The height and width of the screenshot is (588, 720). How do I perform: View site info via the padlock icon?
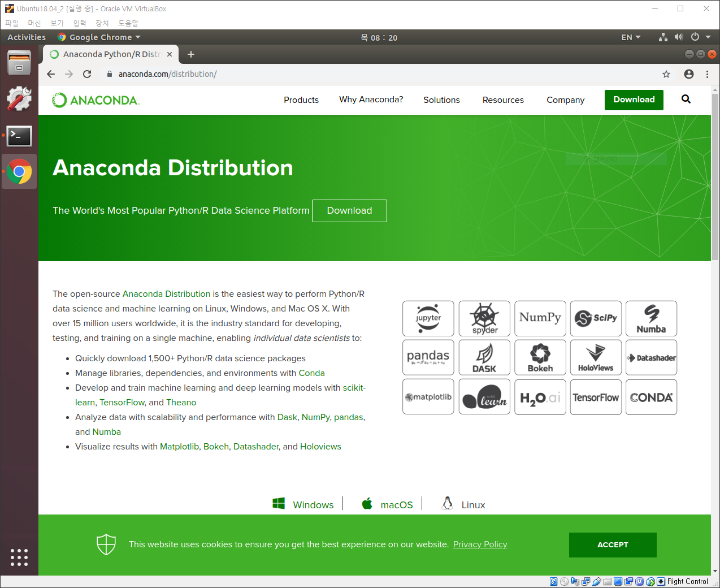110,74
